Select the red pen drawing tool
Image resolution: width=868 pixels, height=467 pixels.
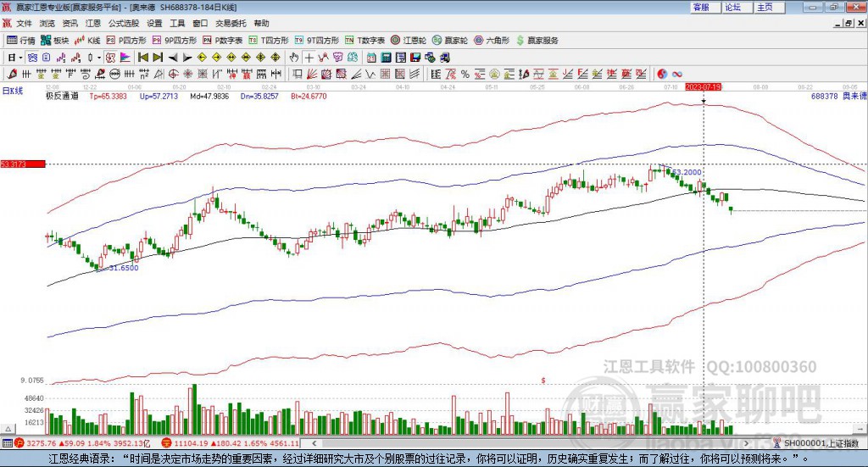[12, 74]
